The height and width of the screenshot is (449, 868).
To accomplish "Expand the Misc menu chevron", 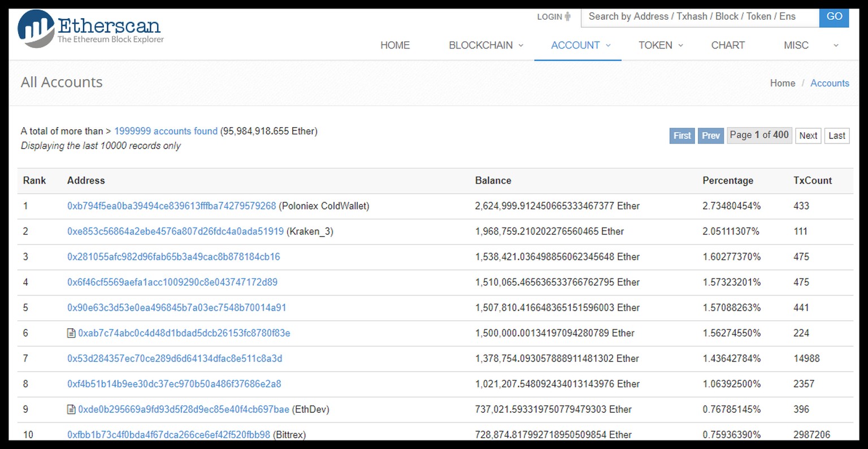I will 836,45.
